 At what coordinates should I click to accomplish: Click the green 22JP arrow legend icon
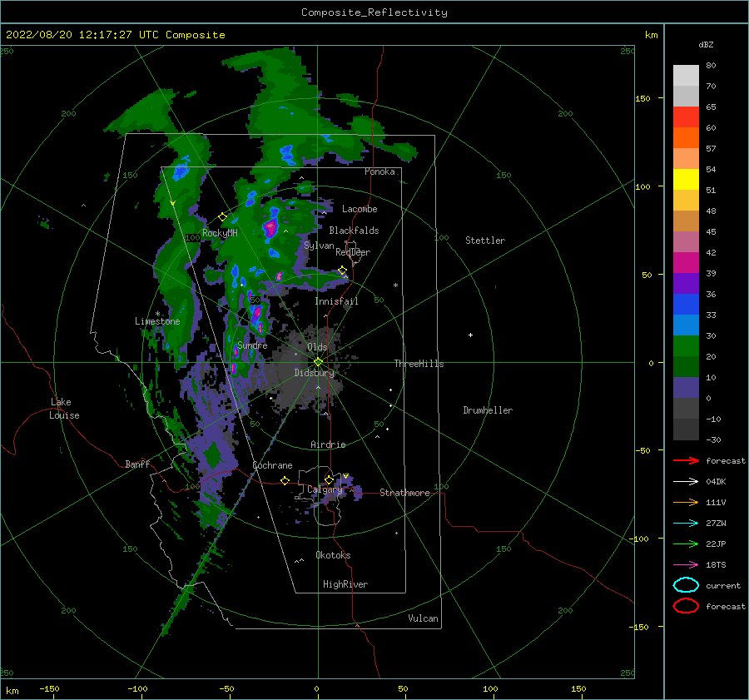click(x=686, y=544)
